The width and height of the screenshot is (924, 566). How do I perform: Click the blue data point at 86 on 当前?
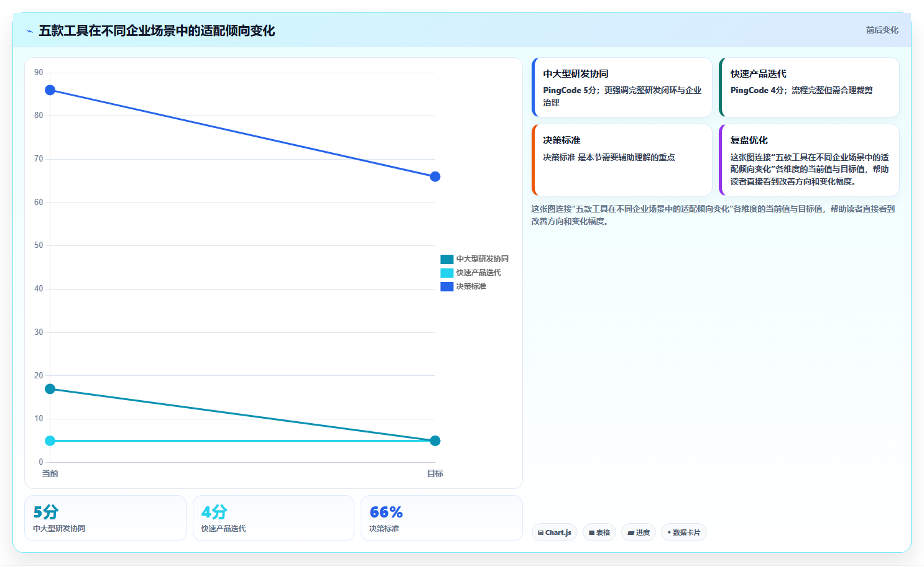50,90
